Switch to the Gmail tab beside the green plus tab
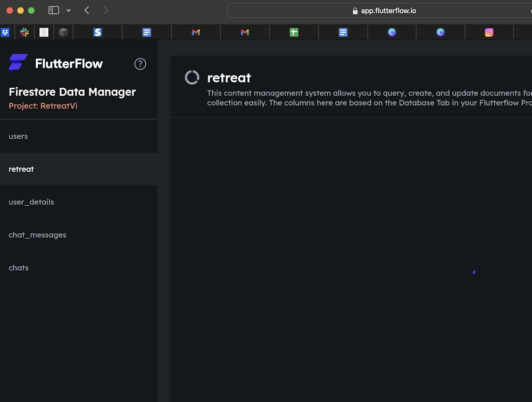Screen dimensions: 532x402 click(245, 32)
